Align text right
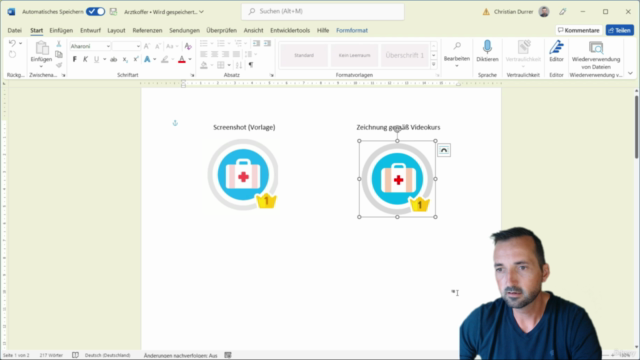Screen dimensions: 640x360 coord(225,54)
